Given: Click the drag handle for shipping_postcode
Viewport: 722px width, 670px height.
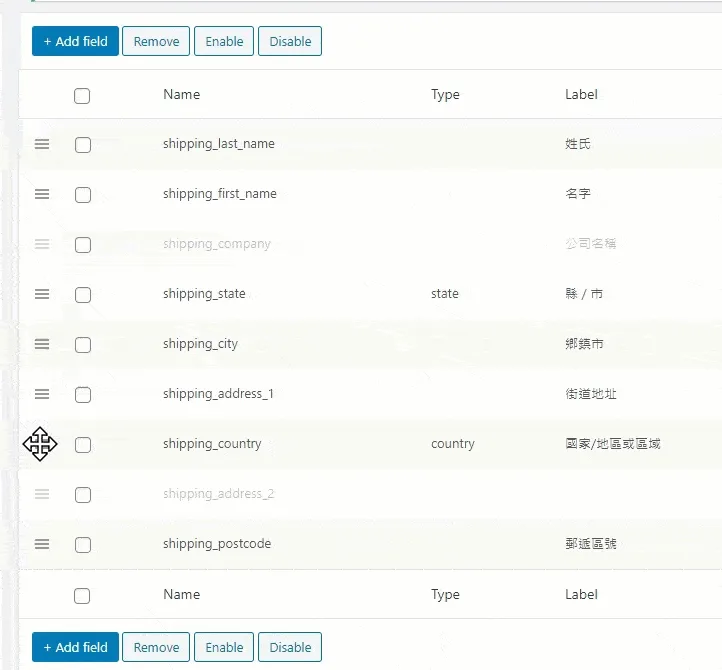Looking at the screenshot, I should (x=42, y=544).
